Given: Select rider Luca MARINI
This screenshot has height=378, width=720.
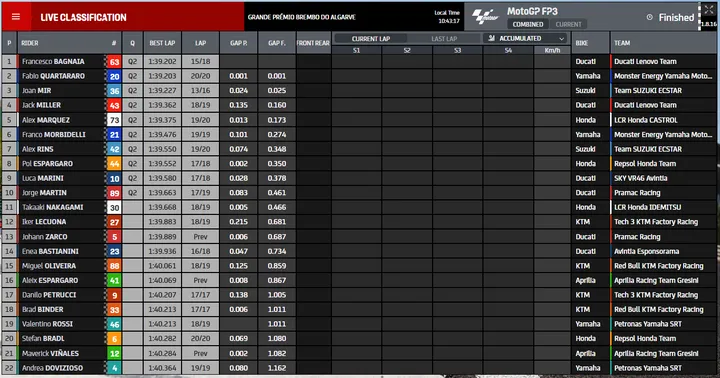Looking at the screenshot, I should (x=42, y=178).
